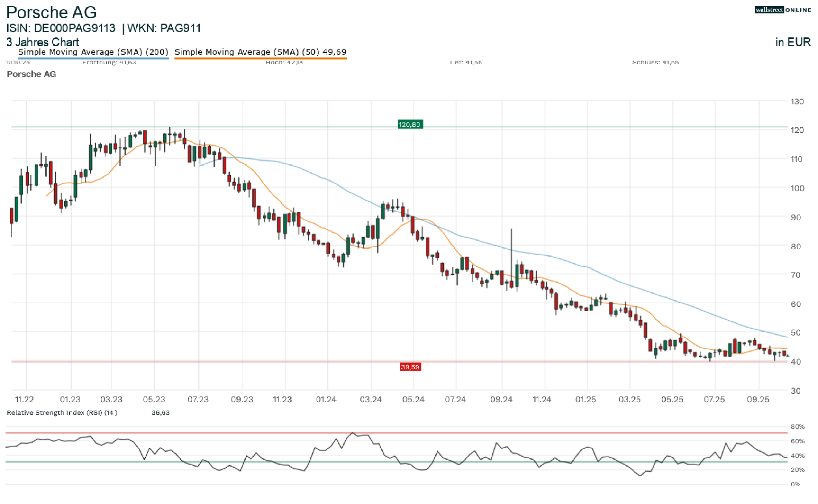Click the 09.25 date axis label
The image size is (818, 504).
click(x=758, y=399)
